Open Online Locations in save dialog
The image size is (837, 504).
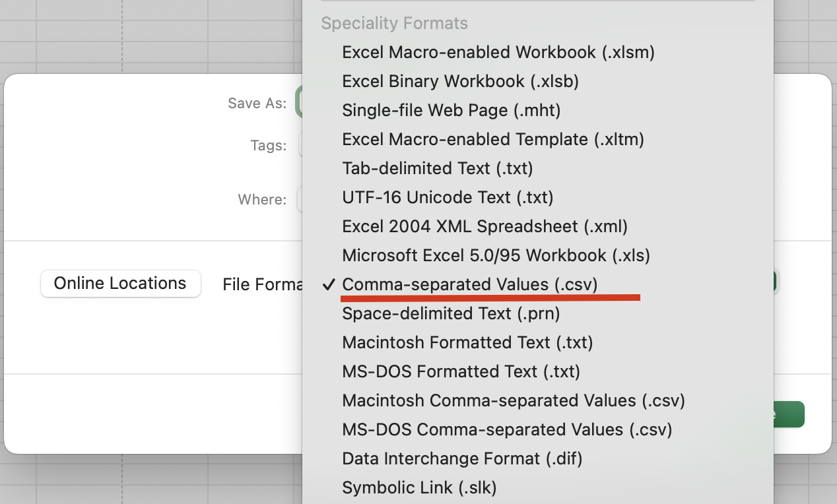point(120,284)
